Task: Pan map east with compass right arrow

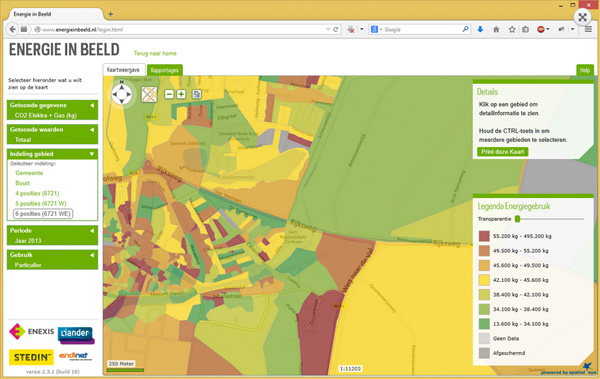Action: [129, 94]
